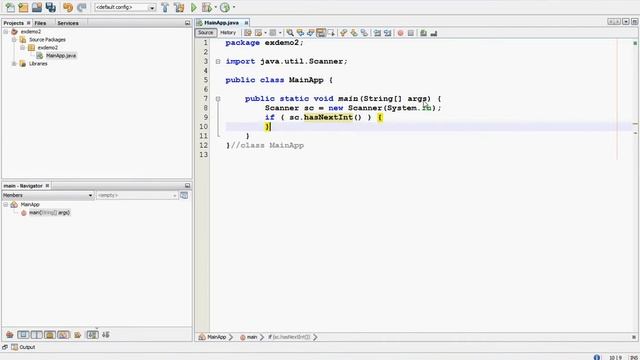Click the Clean and Build Project icon
The image size is (640, 360).
pos(179,7)
